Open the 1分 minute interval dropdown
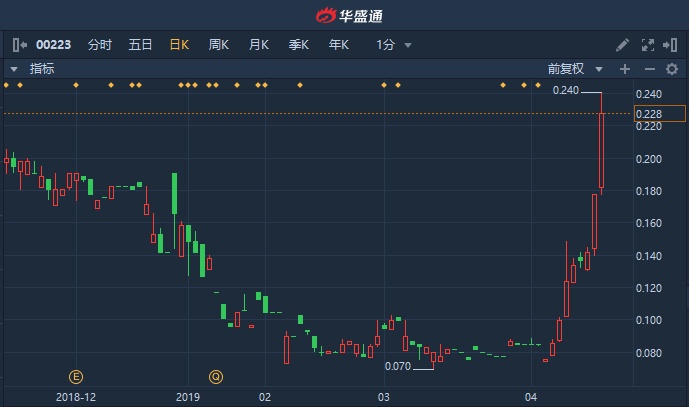 coord(393,45)
